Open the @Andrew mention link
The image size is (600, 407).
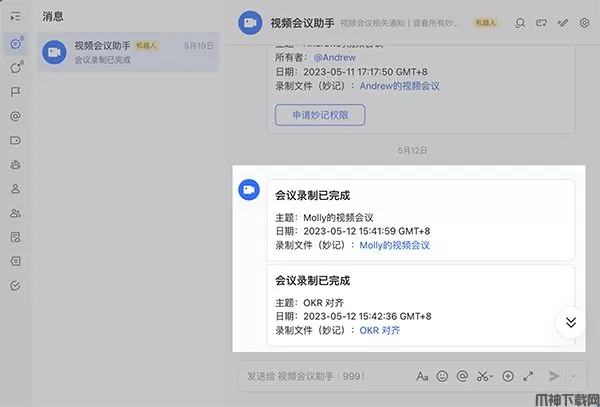(x=334, y=58)
